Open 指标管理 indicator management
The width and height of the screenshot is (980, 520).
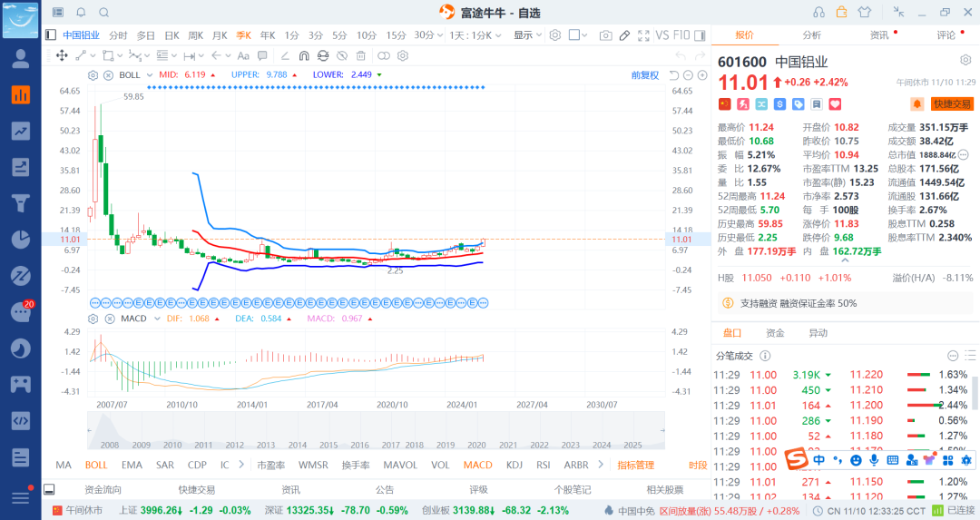(x=635, y=465)
